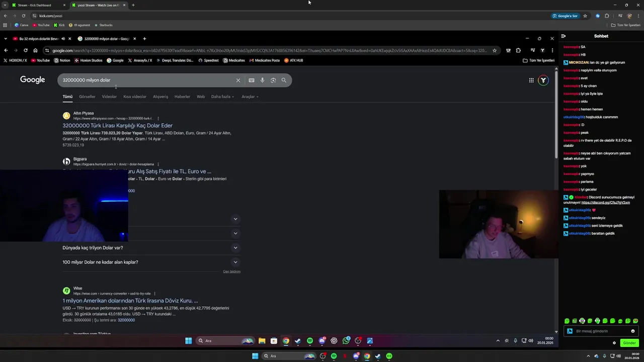644x362 pixels.
Task: Go back in the outer kick.com browser
Action: (6, 16)
